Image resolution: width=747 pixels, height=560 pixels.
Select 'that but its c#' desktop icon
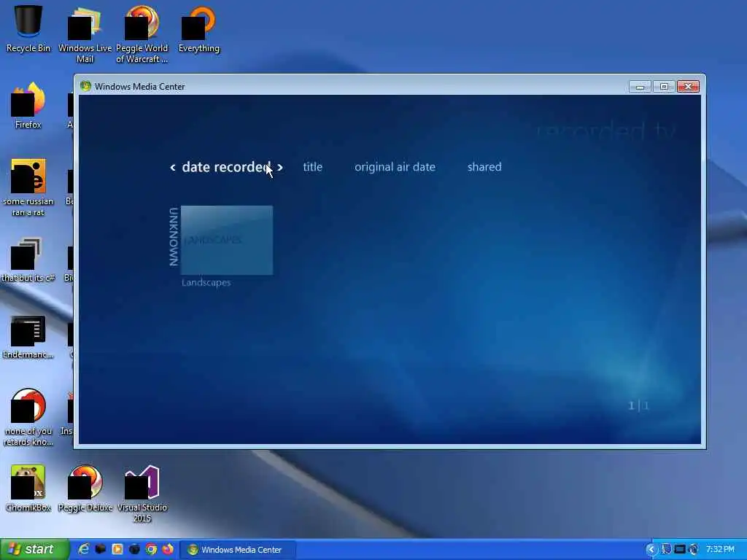[x=28, y=260]
